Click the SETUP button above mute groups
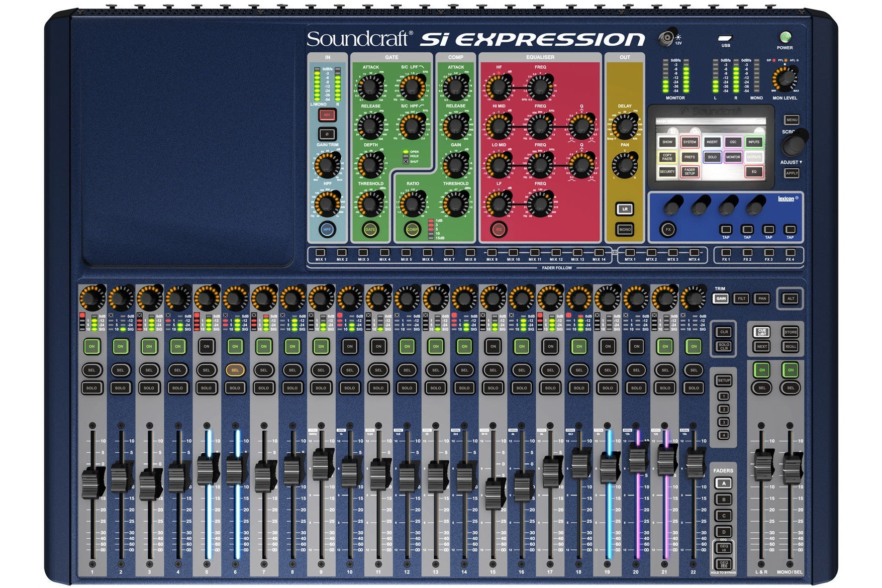882x588 pixels. tap(724, 380)
